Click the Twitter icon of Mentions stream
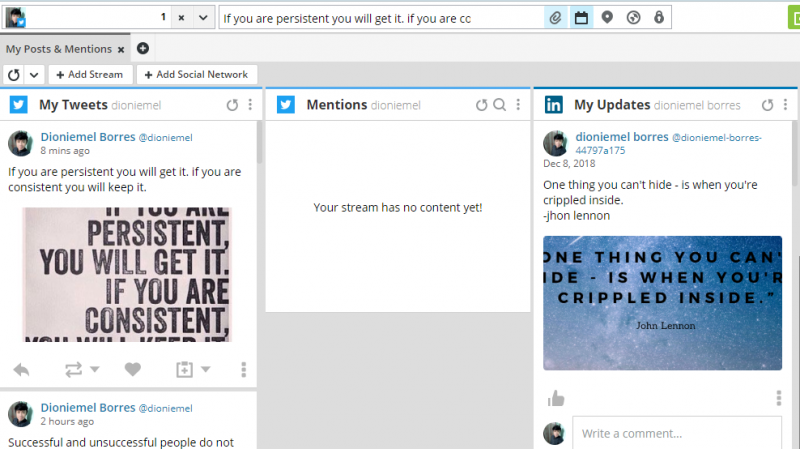 tap(286, 105)
